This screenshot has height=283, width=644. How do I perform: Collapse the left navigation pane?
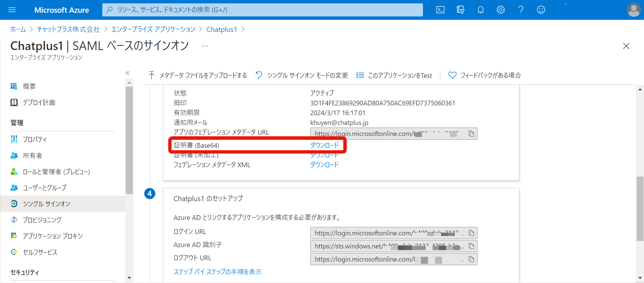(127, 73)
